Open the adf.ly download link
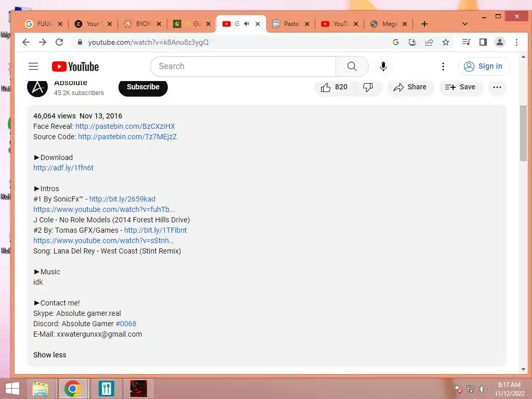 click(x=63, y=168)
